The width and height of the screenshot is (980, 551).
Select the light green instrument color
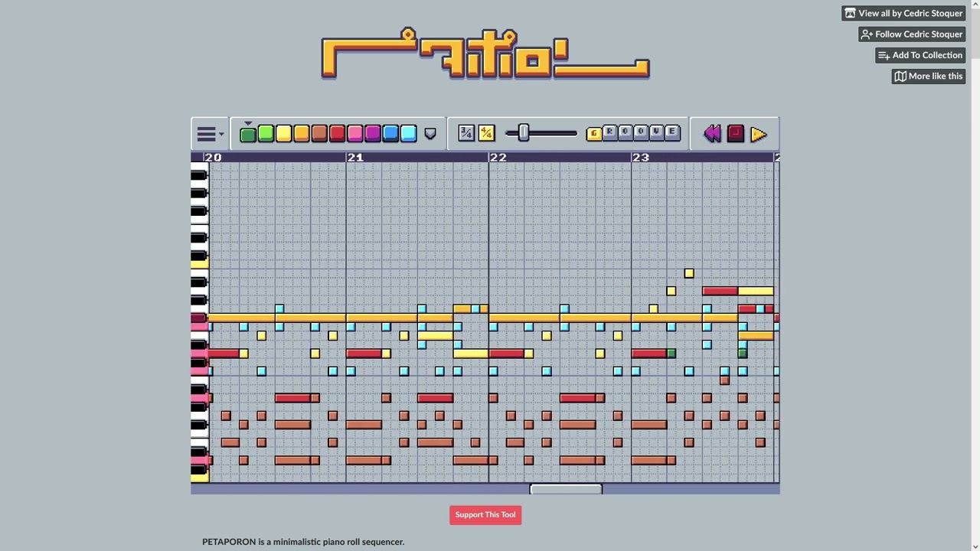click(x=266, y=134)
